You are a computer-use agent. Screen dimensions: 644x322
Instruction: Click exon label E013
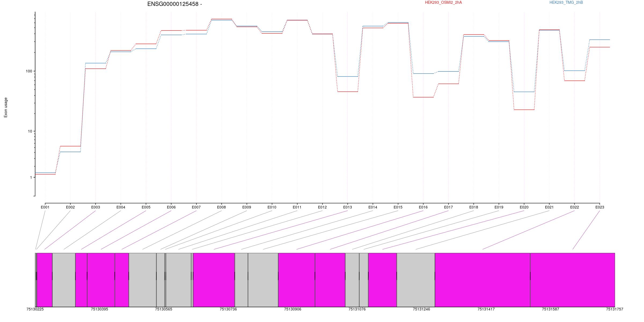[347, 207]
